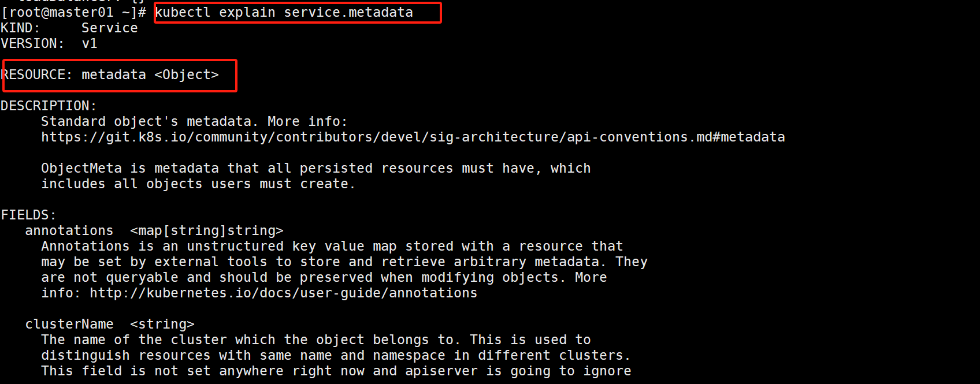Viewport: 980px width, 384px height.
Task: Click the word ObjectMeta in the description
Action: (81, 168)
